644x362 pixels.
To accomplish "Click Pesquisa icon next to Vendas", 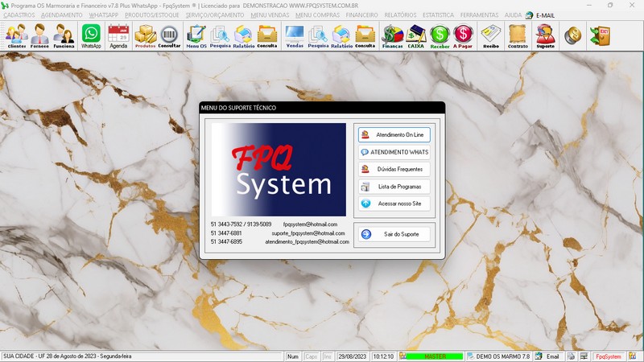I will [318, 35].
